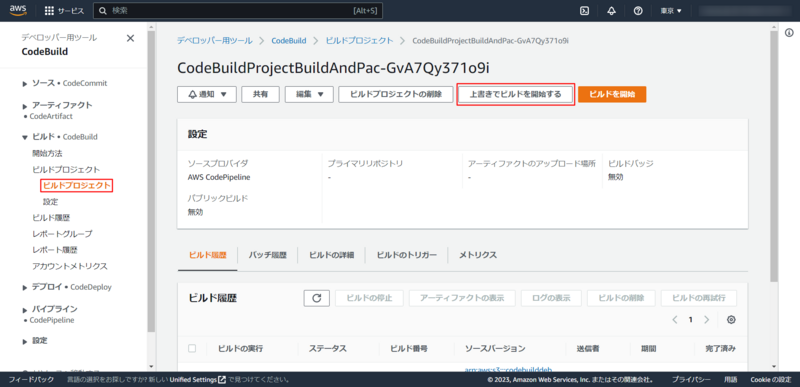This screenshot has width=800, height=387.
Task: Open the info panel icon at right
Action: pos(789,33)
